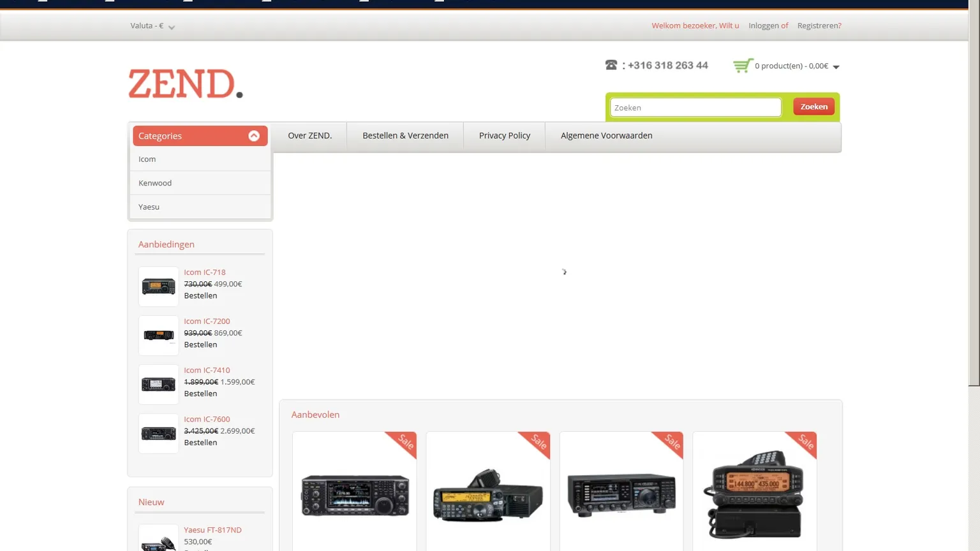Image resolution: width=980 pixels, height=551 pixels.
Task: Open the Privacy Policy page
Action: [x=504, y=136]
